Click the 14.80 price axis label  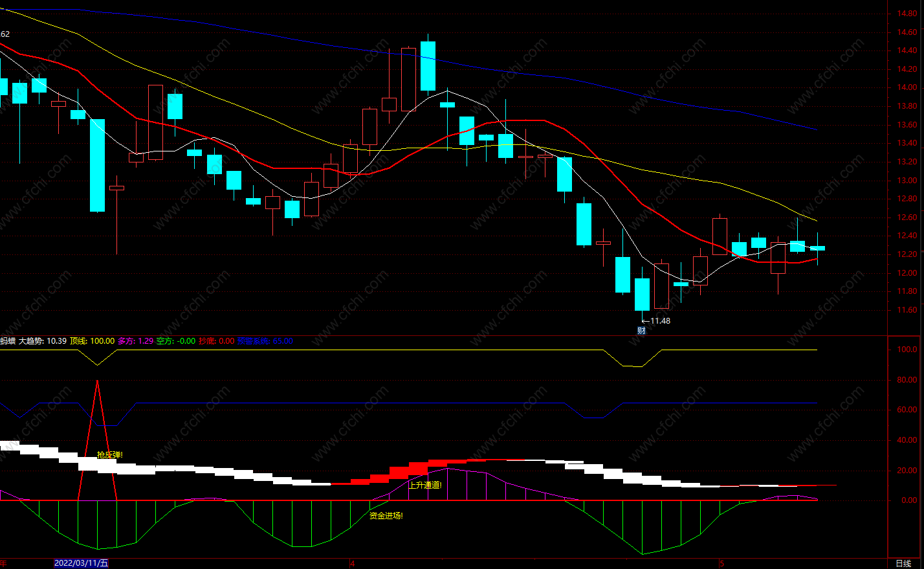point(907,14)
